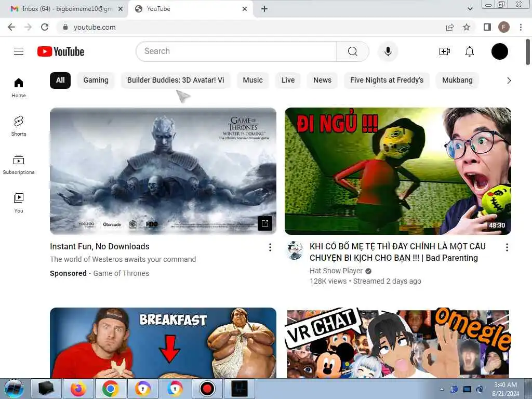Open the Hat Snow Player channel name

336,271
